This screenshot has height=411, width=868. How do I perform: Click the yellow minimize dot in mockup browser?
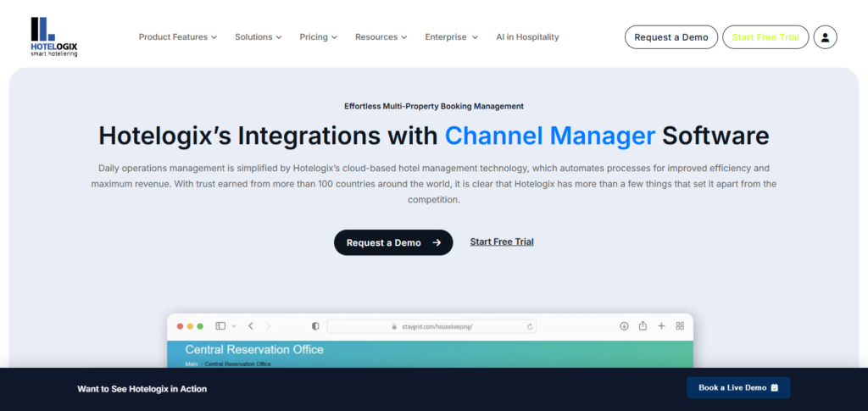coord(190,326)
